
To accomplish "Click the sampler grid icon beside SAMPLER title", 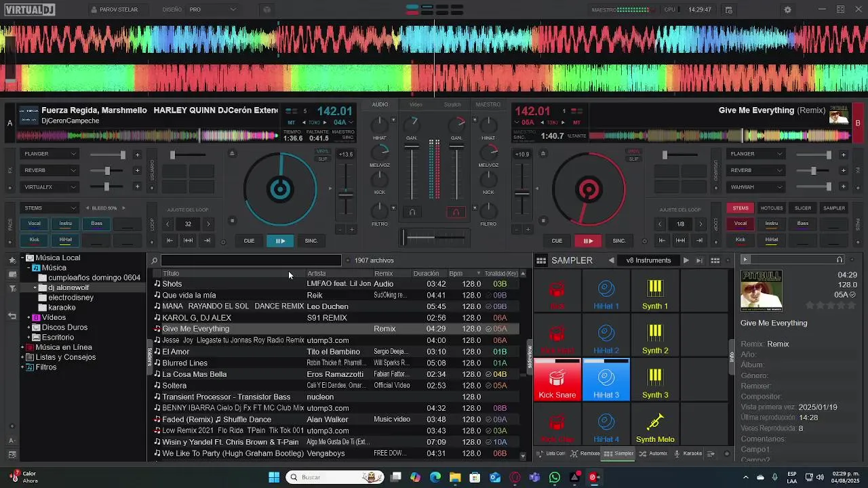I will click(541, 260).
